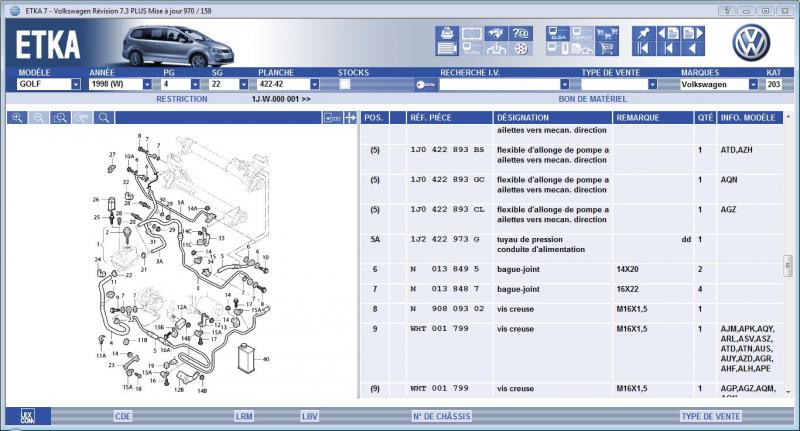Click remark 14X20 in bague-joint row
Viewport: 800px width, 431px height.
tap(627, 269)
